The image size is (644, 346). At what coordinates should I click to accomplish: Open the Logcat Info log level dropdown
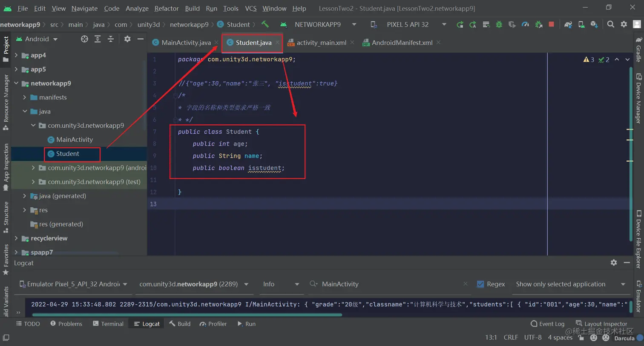[x=281, y=284]
